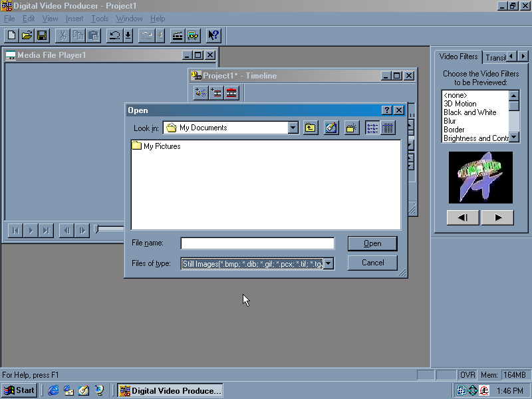Click the Show Desktop quick launch icon
The height and width of the screenshot is (399, 532).
coord(84,390)
